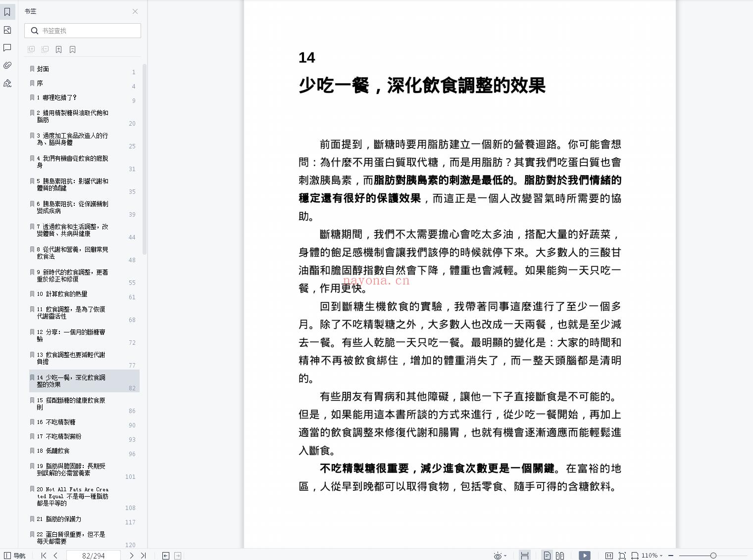Toggle continuous scrolling mode icon

point(525,556)
